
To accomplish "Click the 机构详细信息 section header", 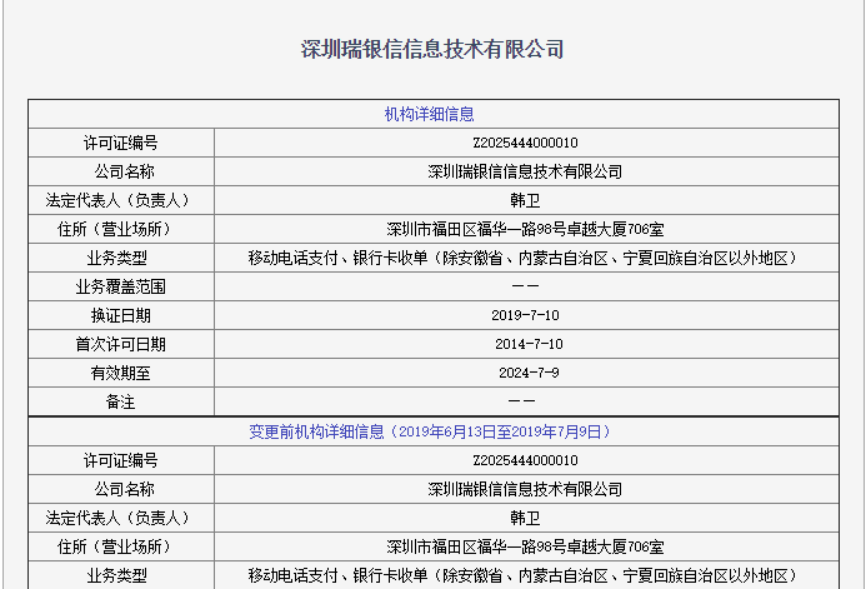I will [429, 113].
